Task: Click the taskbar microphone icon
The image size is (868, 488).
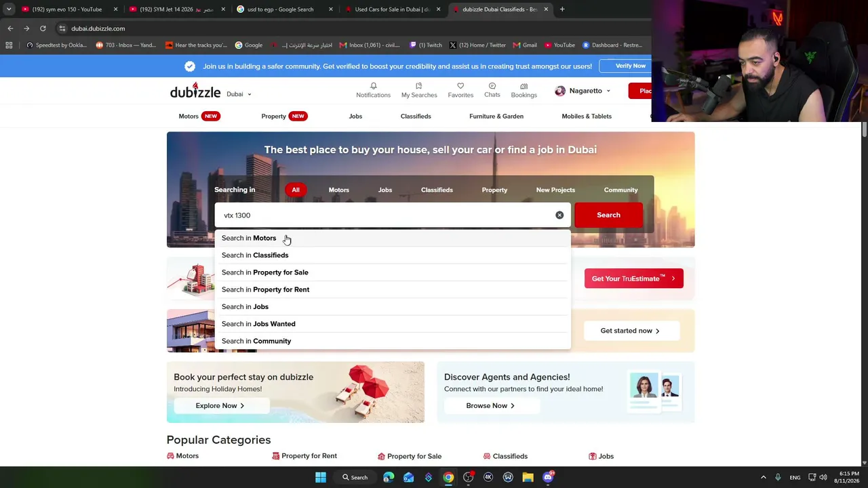Action: coord(778,477)
